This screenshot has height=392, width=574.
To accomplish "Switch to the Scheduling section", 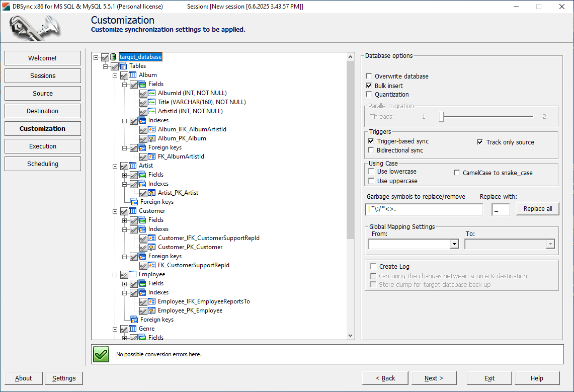I will [x=42, y=164].
